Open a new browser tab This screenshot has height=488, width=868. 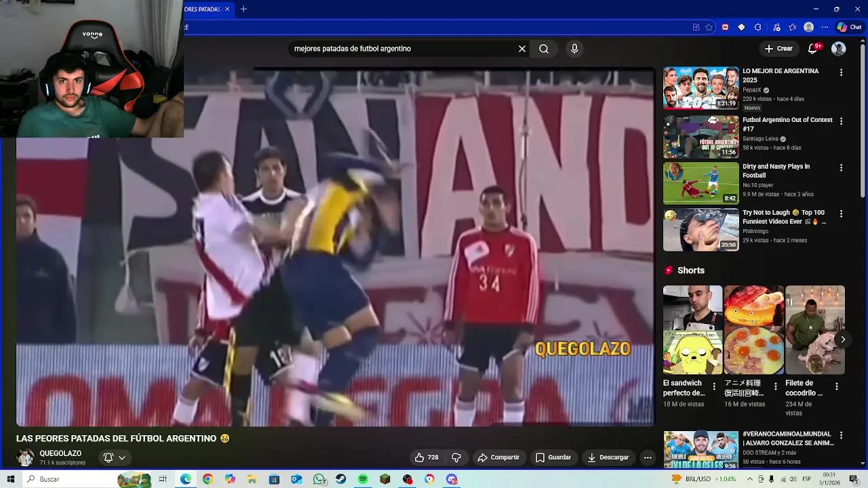(x=243, y=9)
